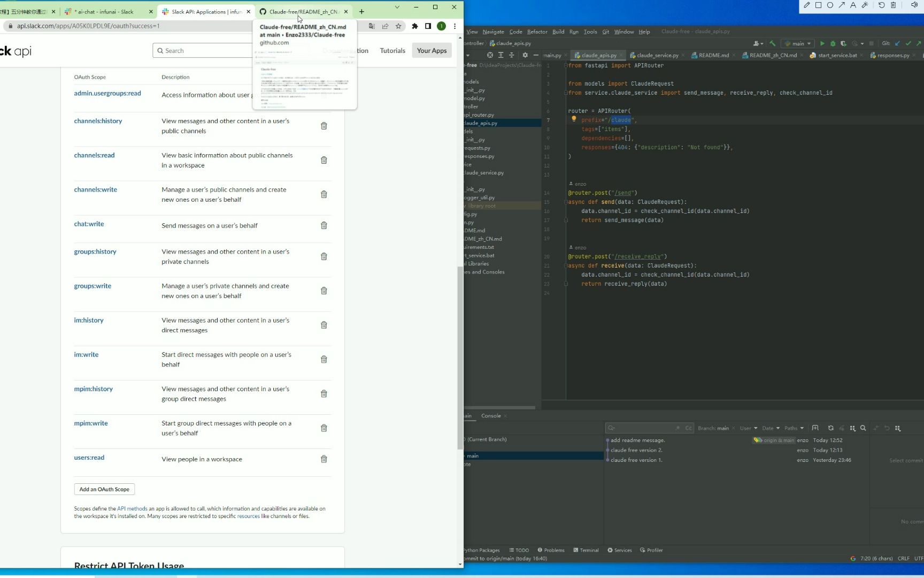The image size is (924, 578).
Task: Remove the chat:write scope with trash icon
Action: point(324,225)
